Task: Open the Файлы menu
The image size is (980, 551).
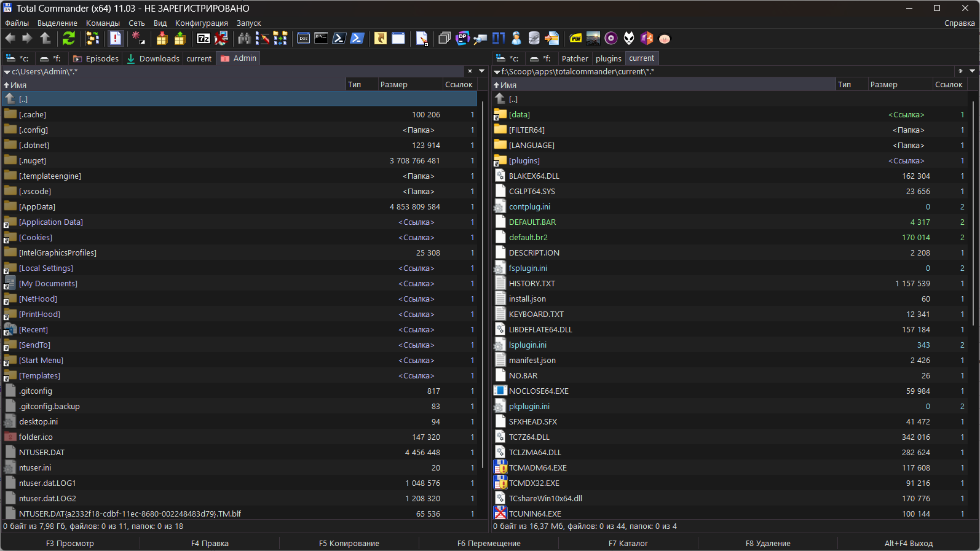Action: pyautogui.click(x=17, y=23)
